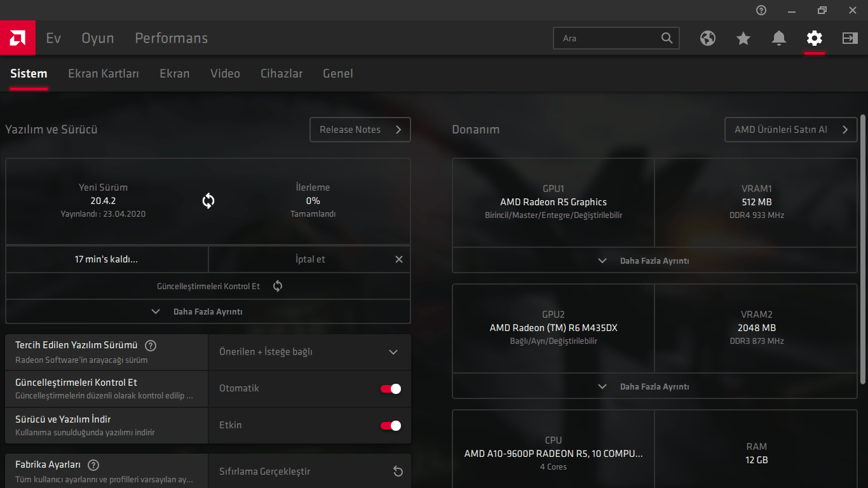The image size is (868, 488).
Task: Open help for Fabrika Ayarları
Action: coord(93,465)
